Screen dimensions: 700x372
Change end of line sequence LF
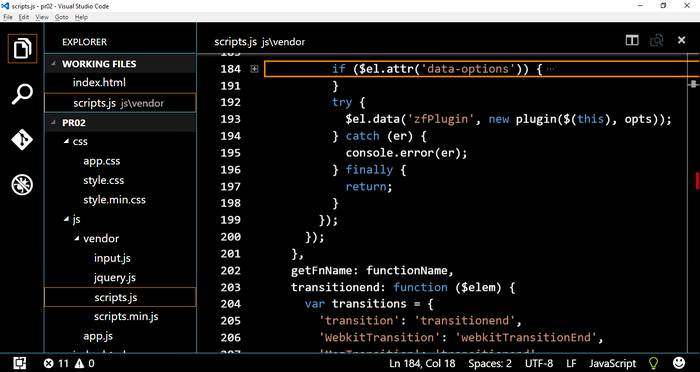point(571,363)
